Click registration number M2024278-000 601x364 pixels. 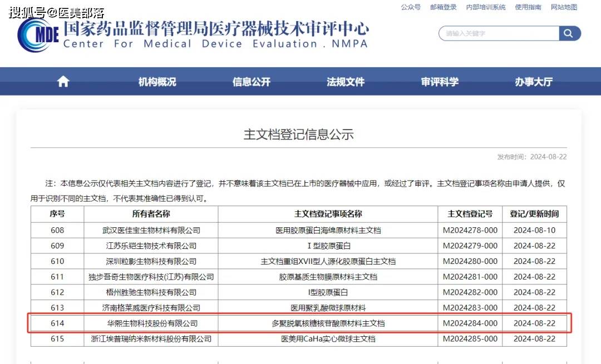[x=470, y=230]
